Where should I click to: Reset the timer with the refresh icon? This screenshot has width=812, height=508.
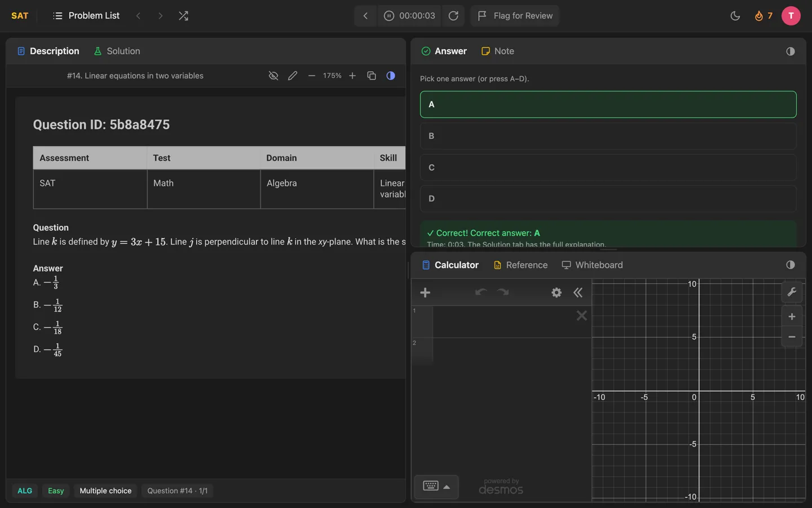453,16
